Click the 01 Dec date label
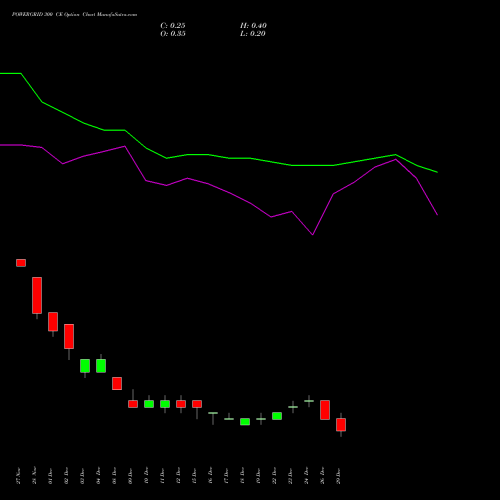 pyautogui.click(x=51, y=476)
